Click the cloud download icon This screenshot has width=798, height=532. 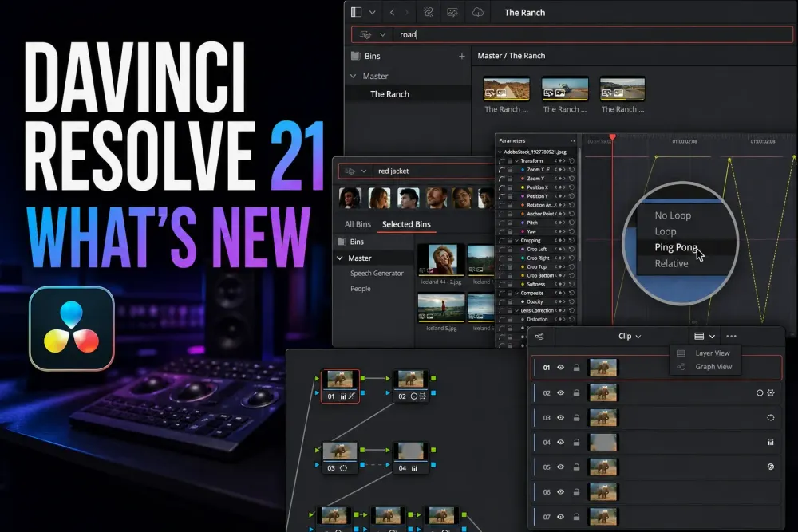point(477,12)
